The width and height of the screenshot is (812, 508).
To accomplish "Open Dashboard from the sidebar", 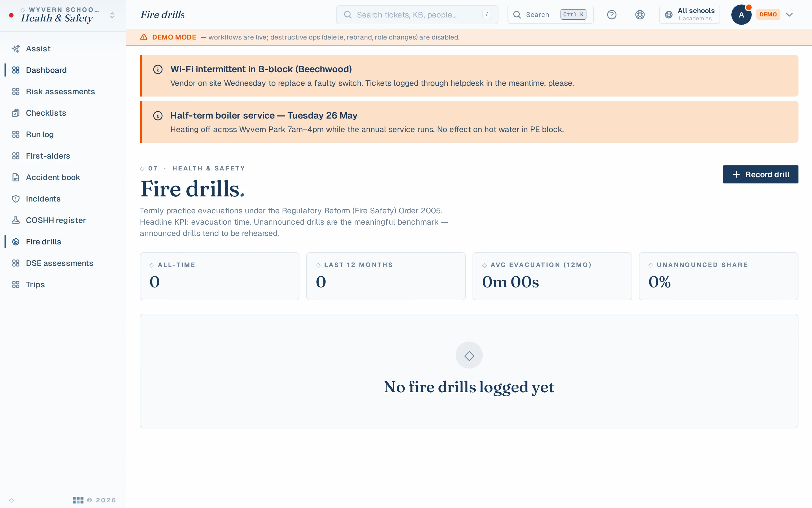I will [x=63, y=70].
